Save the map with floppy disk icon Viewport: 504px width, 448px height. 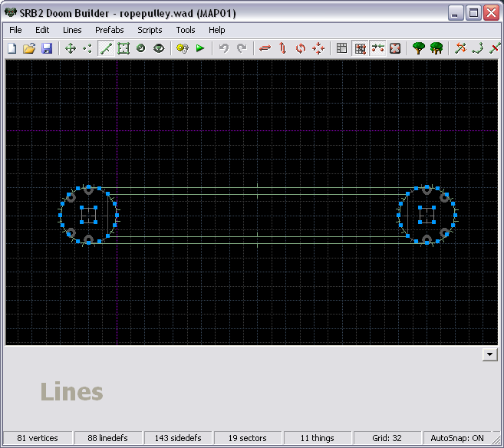pos(47,48)
